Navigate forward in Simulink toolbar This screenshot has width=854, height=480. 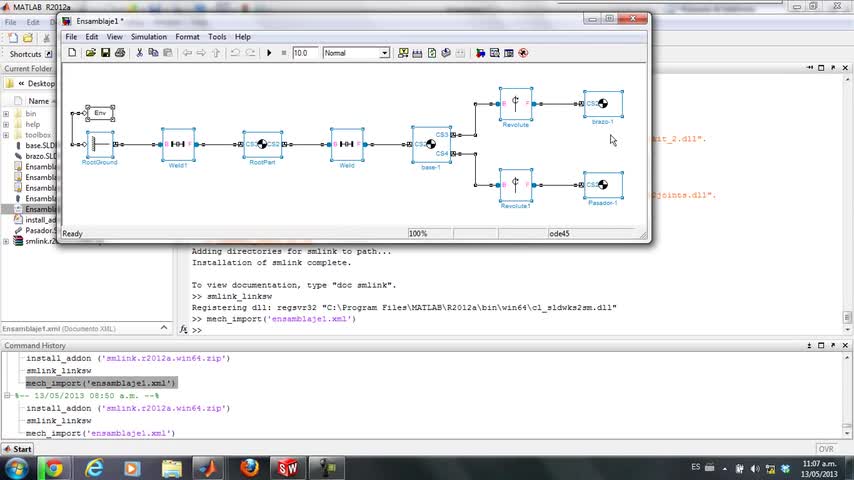[x=202, y=53]
